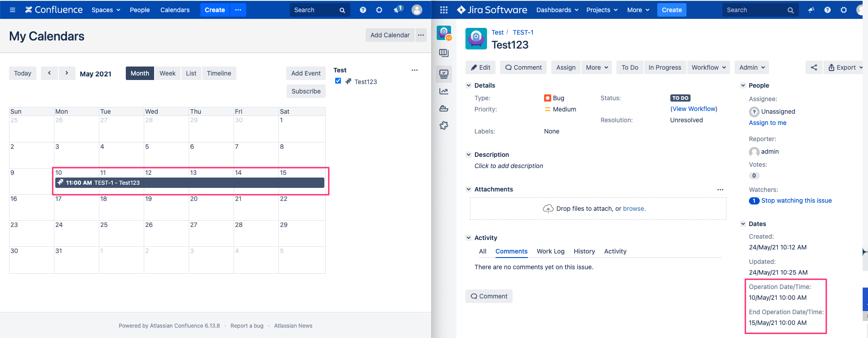This screenshot has height=338, width=868.
Task: Open the Work Log activity tab
Action: 550,251
